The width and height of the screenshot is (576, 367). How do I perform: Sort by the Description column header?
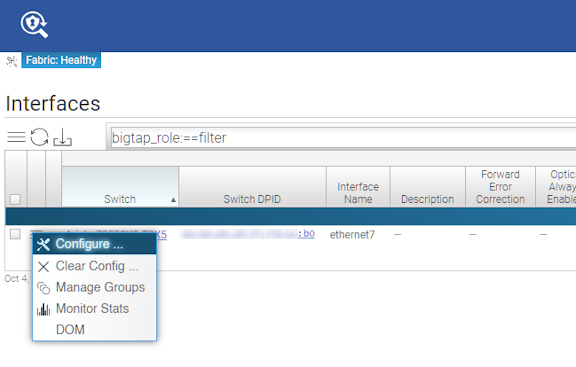point(428,187)
